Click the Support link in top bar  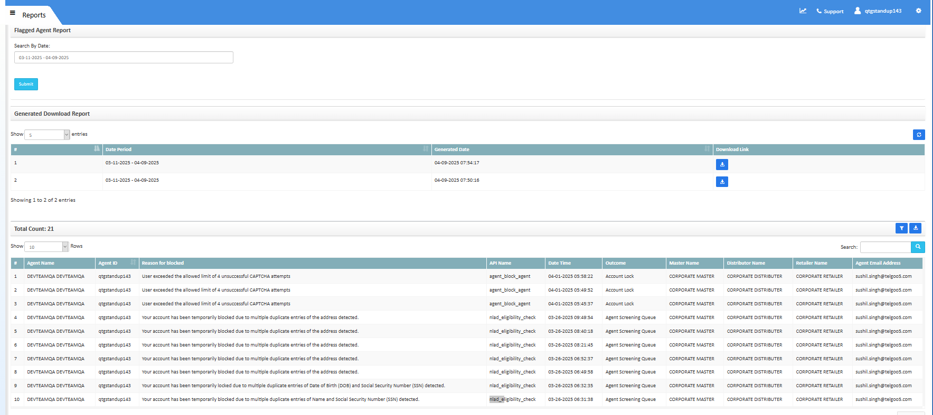coord(829,11)
